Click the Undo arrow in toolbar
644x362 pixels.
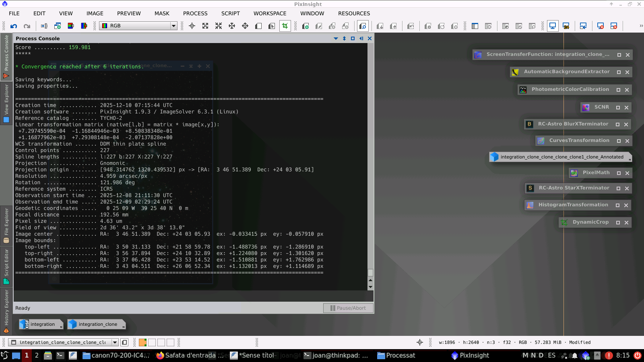14,26
